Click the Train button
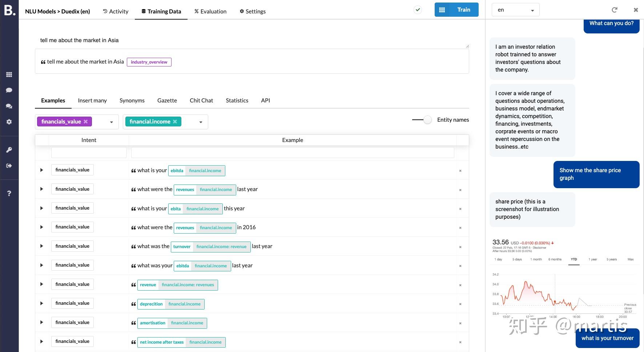The width and height of the screenshot is (644, 352). pos(456,10)
